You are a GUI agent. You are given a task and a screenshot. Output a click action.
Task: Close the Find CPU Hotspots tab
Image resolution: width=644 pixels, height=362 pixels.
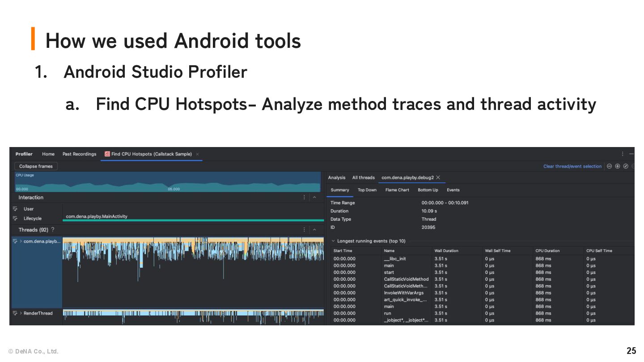click(197, 154)
